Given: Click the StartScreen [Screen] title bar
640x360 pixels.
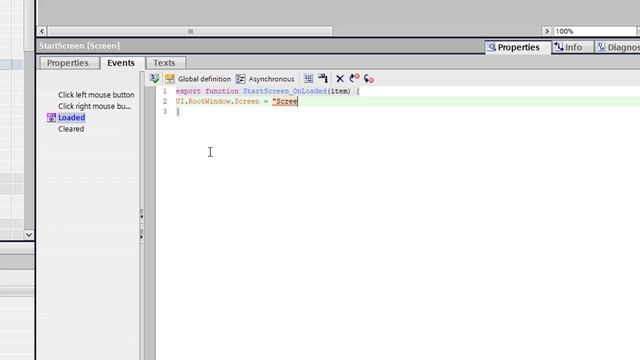Looking at the screenshot, I should coord(260,46).
